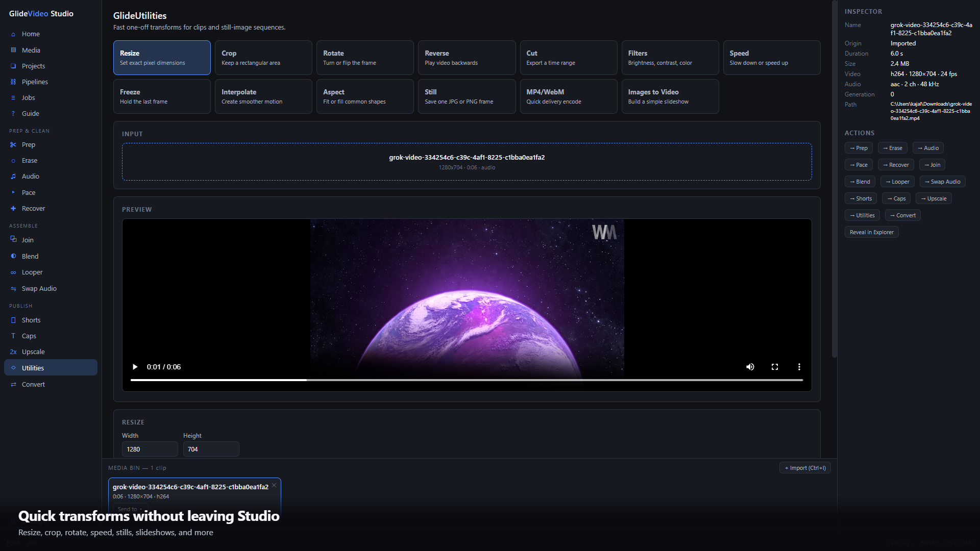Click the Swap Audio sidebar icon
The image size is (980, 551).
tap(13, 289)
